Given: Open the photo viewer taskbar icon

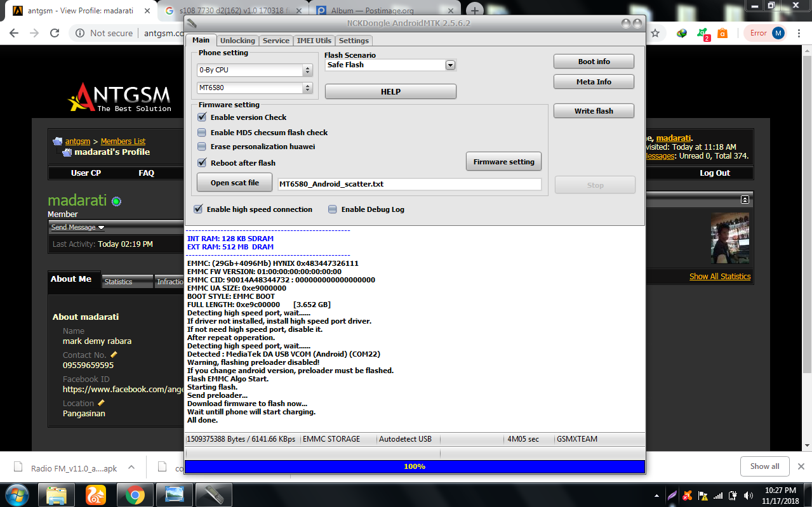Looking at the screenshot, I should coord(173,495).
